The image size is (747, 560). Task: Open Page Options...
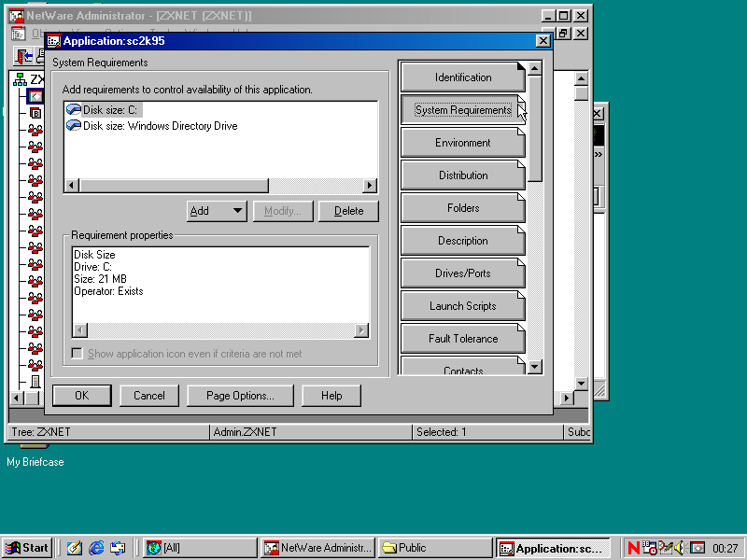(240, 396)
